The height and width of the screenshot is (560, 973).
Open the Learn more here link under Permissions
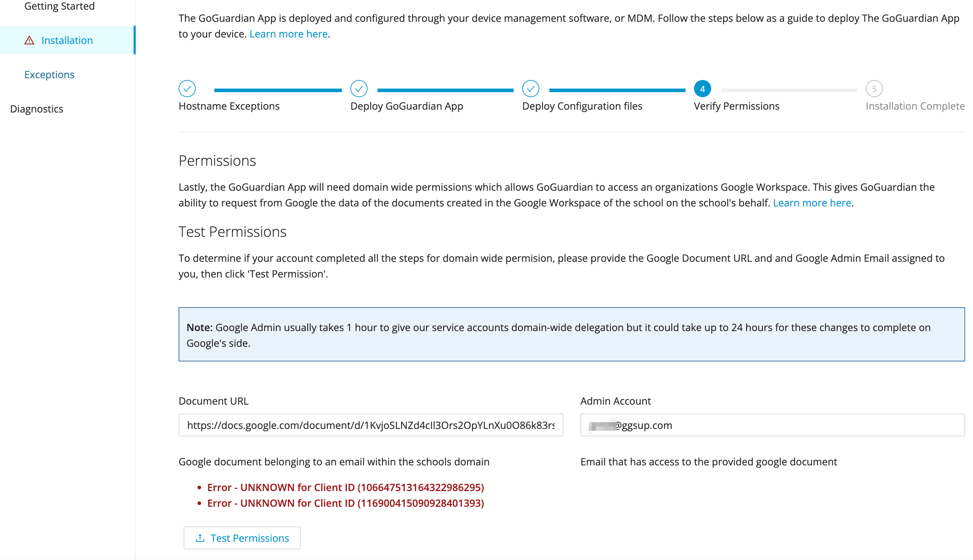pyautogui.click(x=812, y=203)
